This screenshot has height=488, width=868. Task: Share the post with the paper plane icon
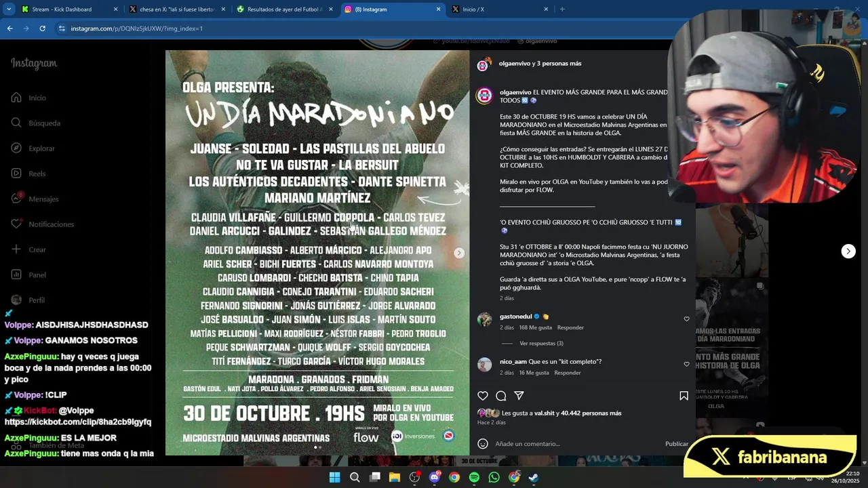[519, 396]
